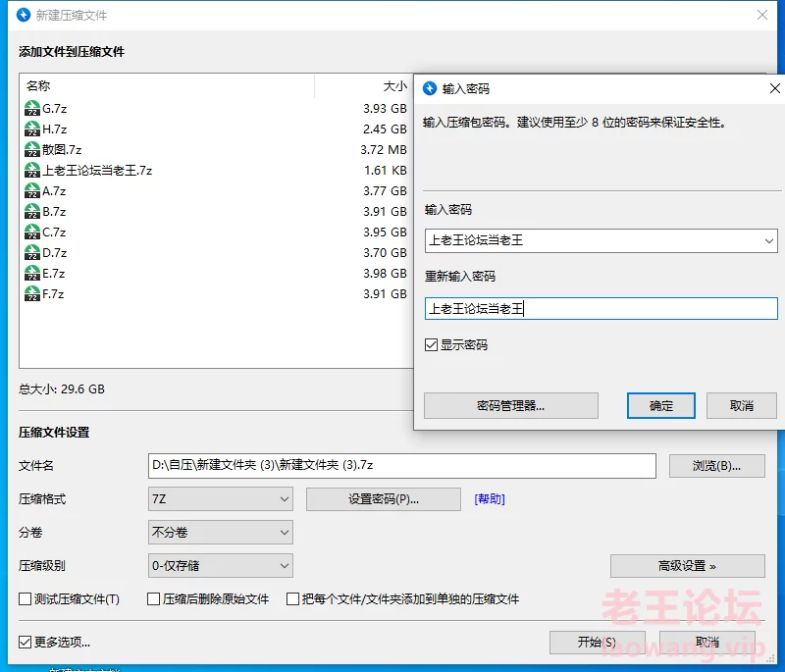Open the 输入密码 password history dropdown

pos(769,240)
